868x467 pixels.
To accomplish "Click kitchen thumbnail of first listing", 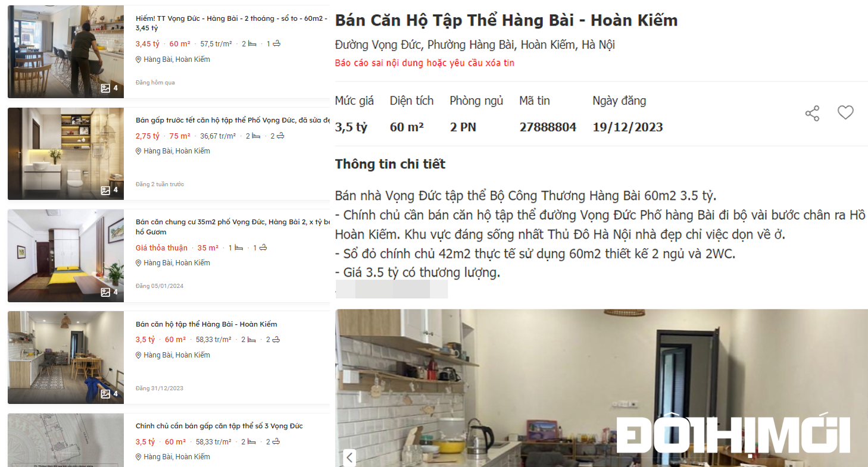I will click(65, 52).
